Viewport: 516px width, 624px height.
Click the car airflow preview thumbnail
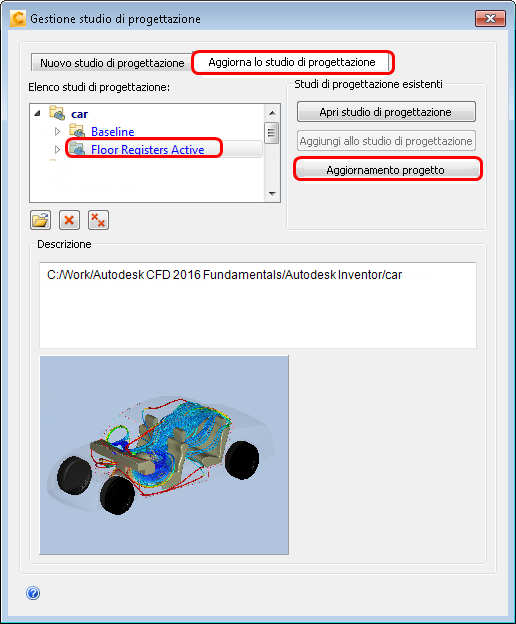(164, 455)
